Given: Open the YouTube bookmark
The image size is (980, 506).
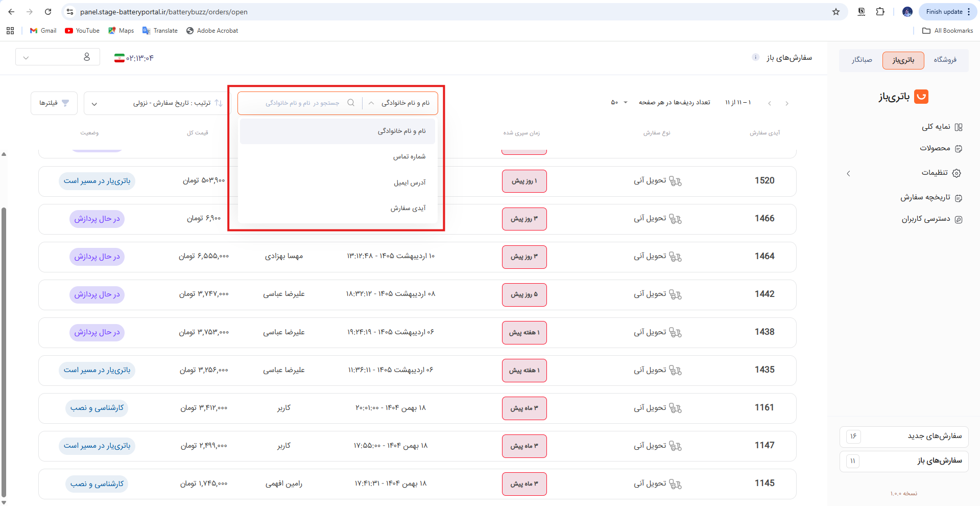Looking at the screenshot, I should click(x=82, y=31).
